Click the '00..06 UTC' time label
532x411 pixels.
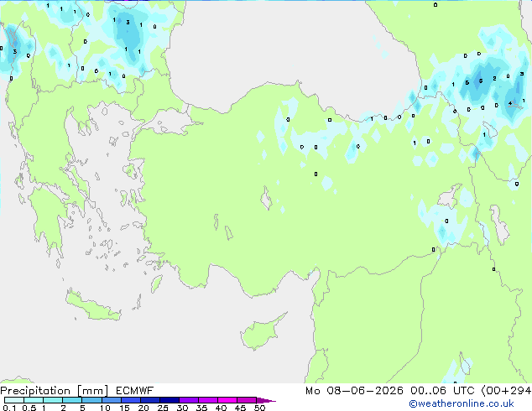coord(444,391)
